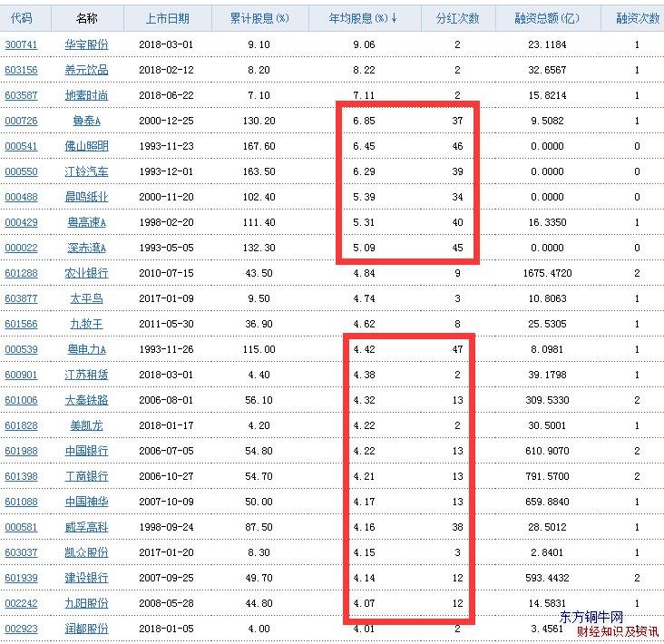Sort by 融资总额(亿) column header
The width and height of the screenshot is (664, 644).
tap(547, 18)
